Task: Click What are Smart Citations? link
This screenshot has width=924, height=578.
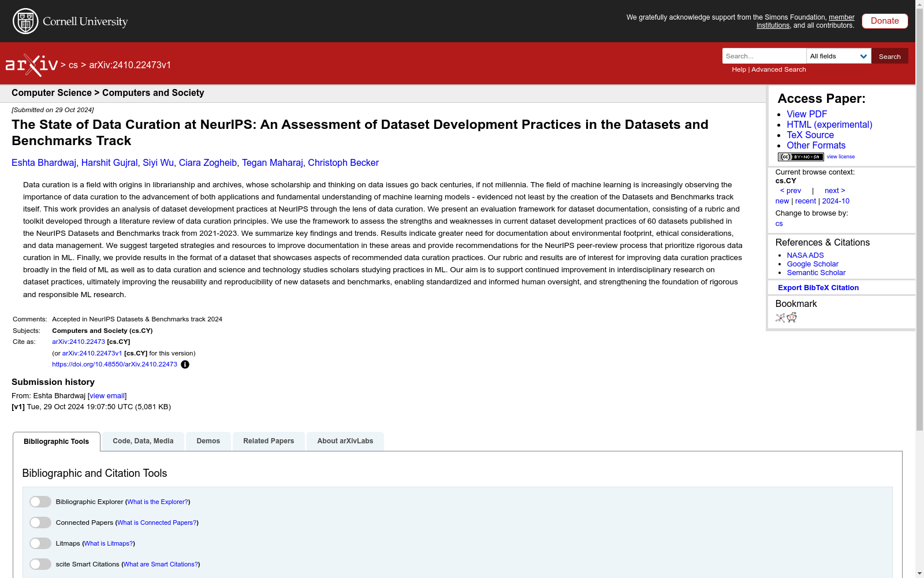Action: [161, 564]
